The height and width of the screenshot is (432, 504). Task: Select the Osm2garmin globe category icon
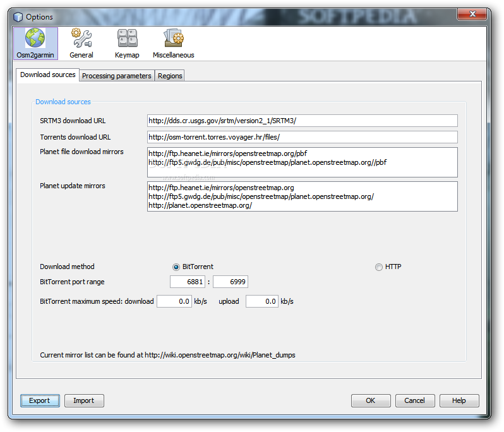click(35, 44)
